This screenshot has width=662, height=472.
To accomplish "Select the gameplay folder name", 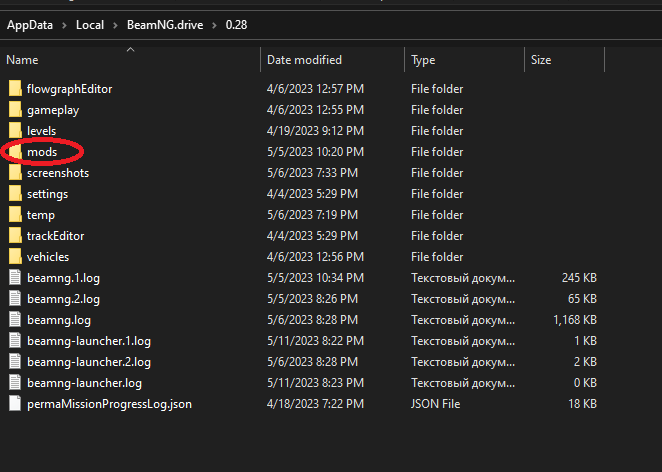I will (53, 110).
